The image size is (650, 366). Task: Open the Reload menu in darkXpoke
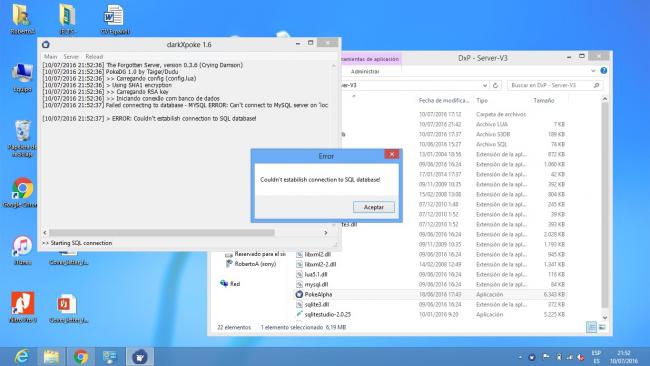(94, 56)
